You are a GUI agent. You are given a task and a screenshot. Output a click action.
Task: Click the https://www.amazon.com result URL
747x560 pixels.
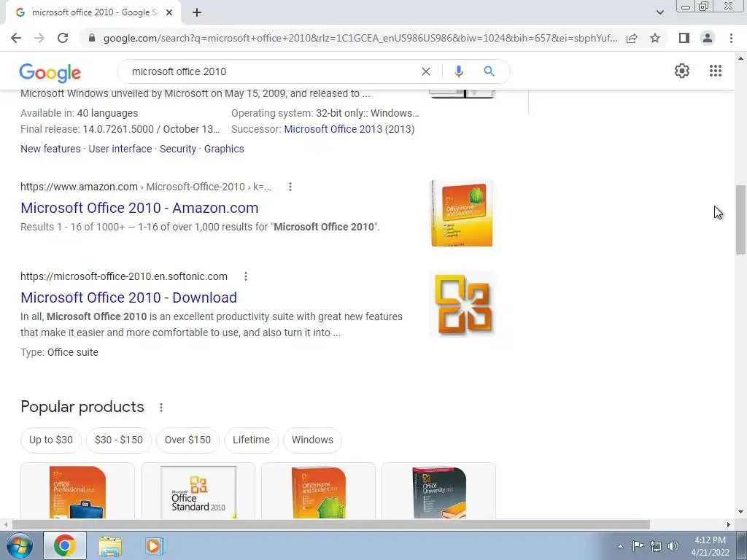(x=79, y=187)
